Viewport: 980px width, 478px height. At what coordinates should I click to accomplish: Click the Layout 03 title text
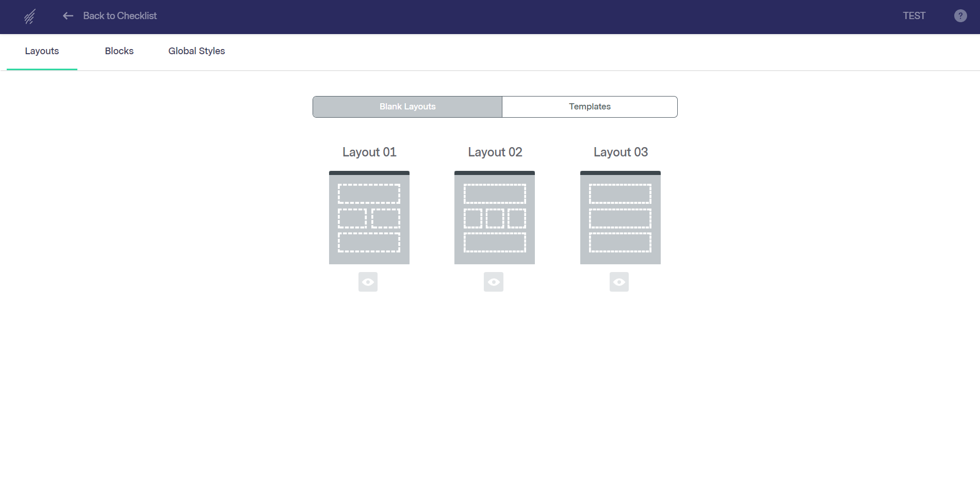pos(620,152)
